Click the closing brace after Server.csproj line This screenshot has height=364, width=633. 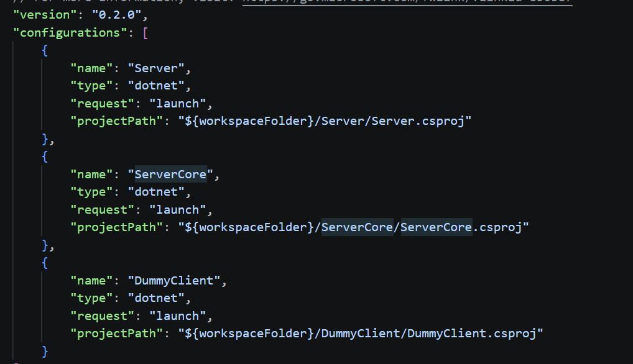coord(45,139)
